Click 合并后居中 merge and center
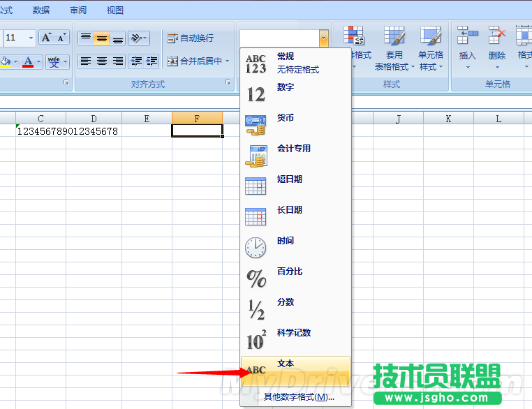The height and width of the screenshot is (409, 532). click(x=194, y=61)
